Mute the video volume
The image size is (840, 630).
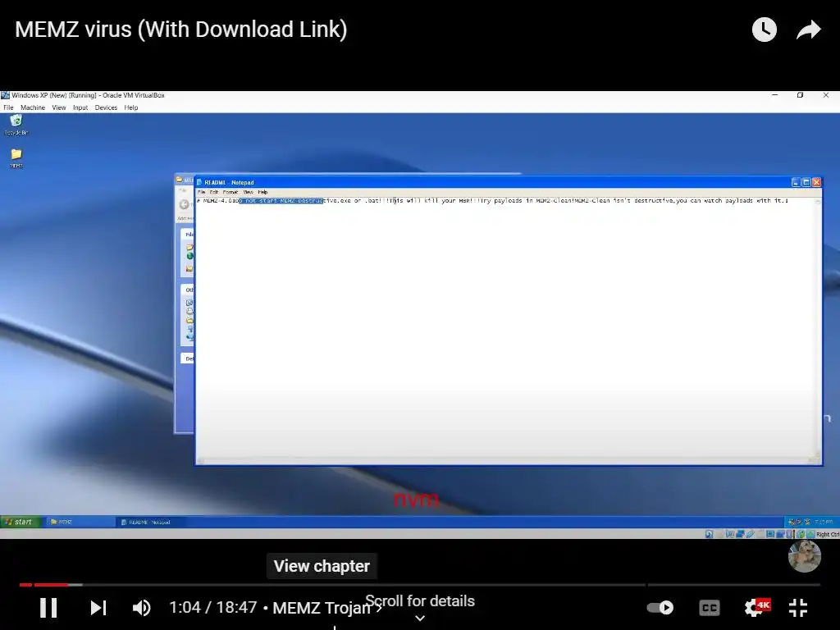pos(142,608)
